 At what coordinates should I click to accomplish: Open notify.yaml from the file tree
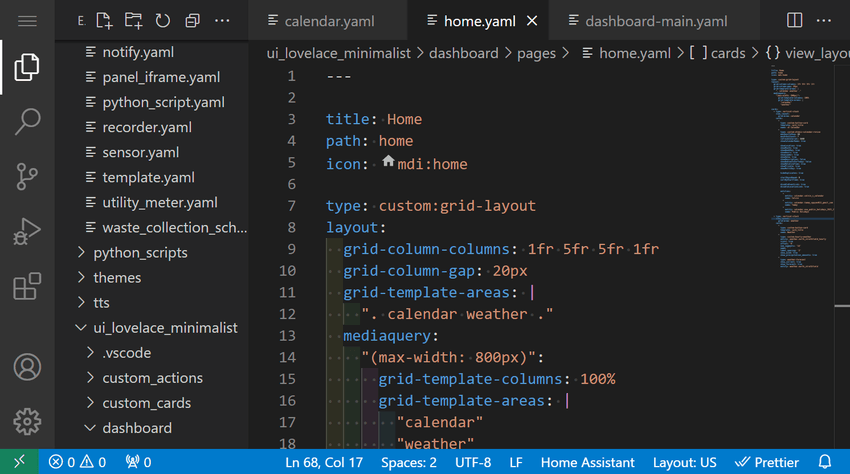(x=138, y=52)
